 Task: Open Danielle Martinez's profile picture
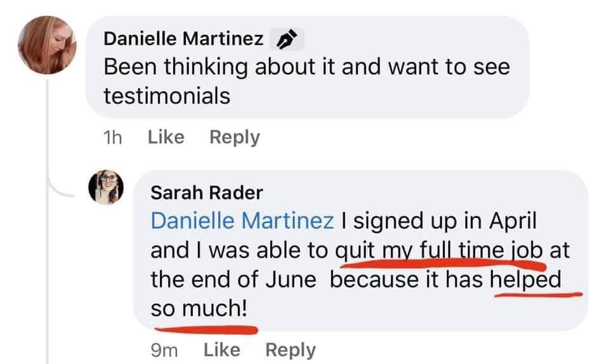47,45
